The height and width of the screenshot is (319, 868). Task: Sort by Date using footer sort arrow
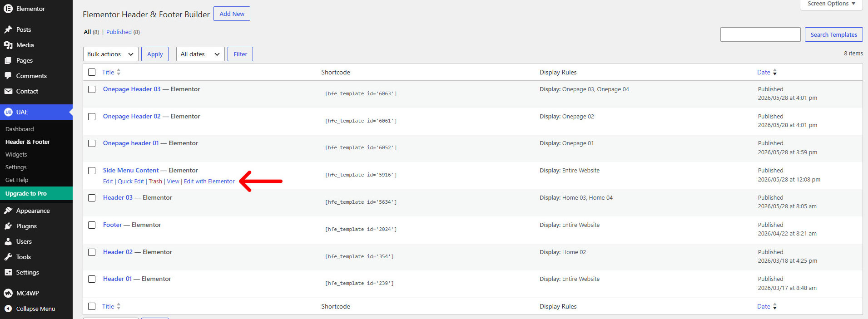tap(775, 306)
